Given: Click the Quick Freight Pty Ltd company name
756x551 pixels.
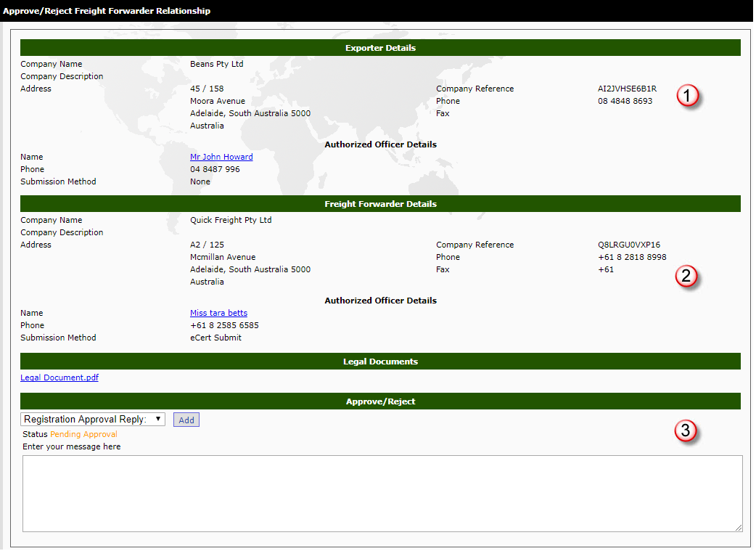Looking at the screenshot, I should [x=231, y=220].
